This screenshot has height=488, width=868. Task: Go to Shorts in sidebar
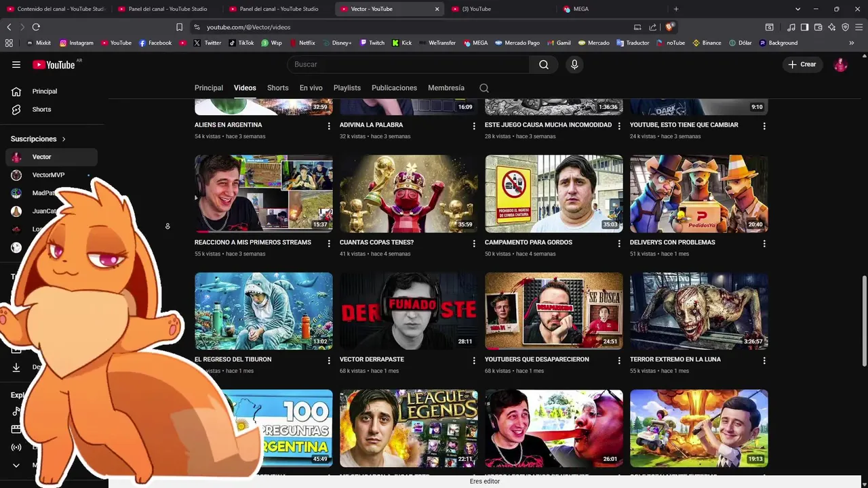click(52, 109)
